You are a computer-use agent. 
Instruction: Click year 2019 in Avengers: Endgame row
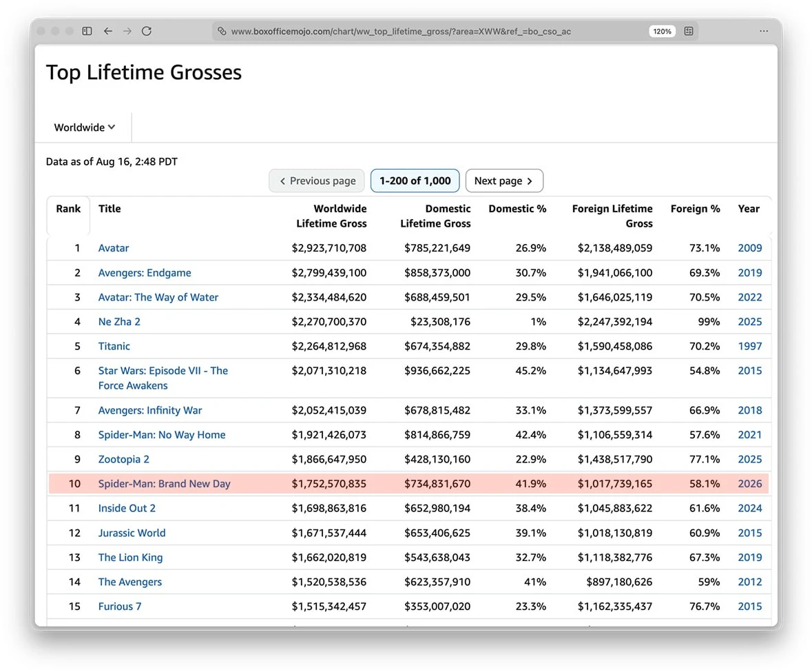pos(749,272)
